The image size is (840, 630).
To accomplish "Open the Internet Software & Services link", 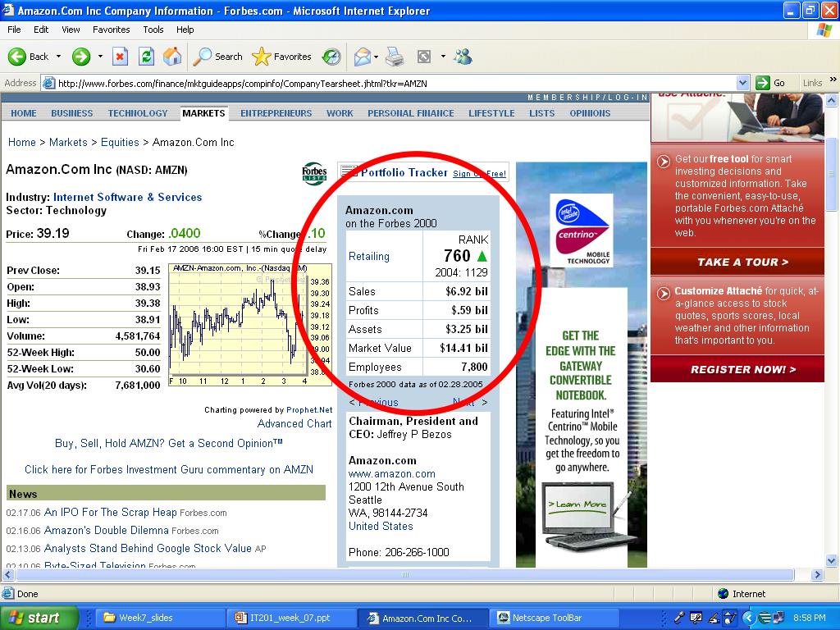I will (x=127, y=197).
